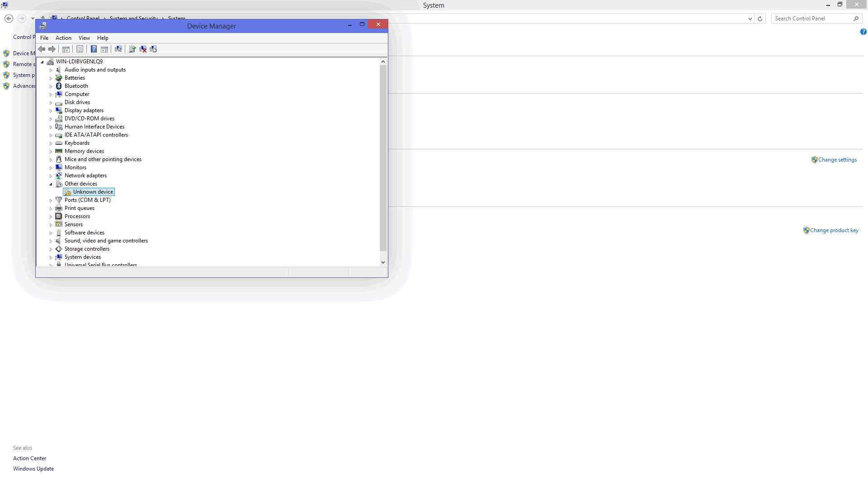Expand the Computer node
The height and width of the screenshot is (481, 868).
coord(51,95)
